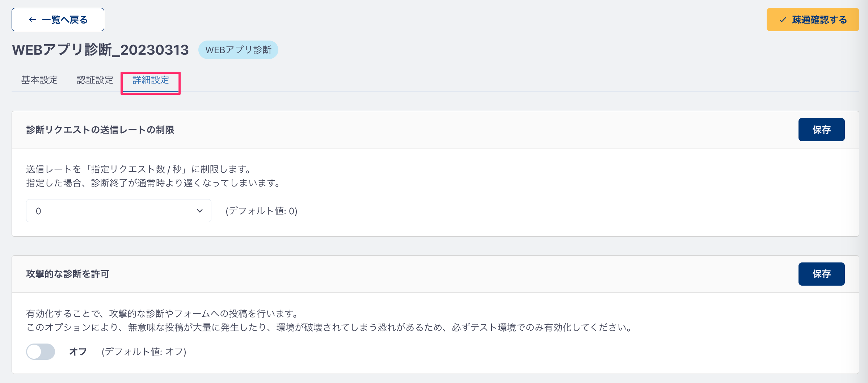Open the 基本設定 tab

(39, 80)
